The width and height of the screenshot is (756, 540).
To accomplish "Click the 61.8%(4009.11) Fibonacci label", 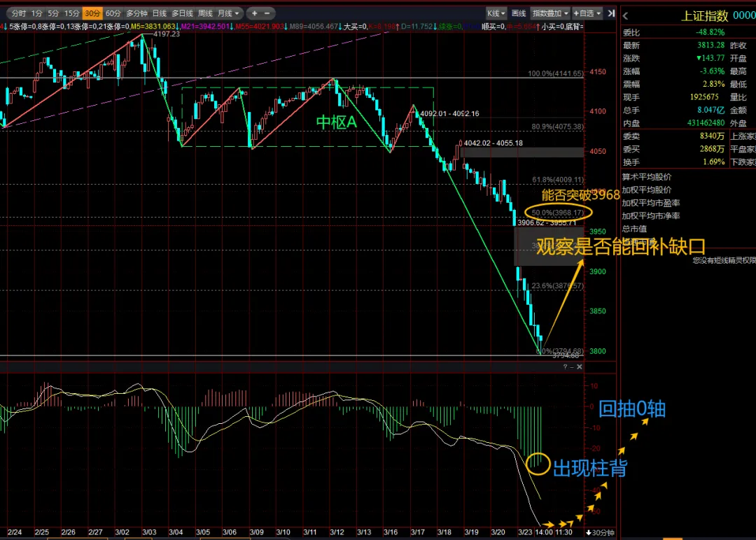I will 558,180.
